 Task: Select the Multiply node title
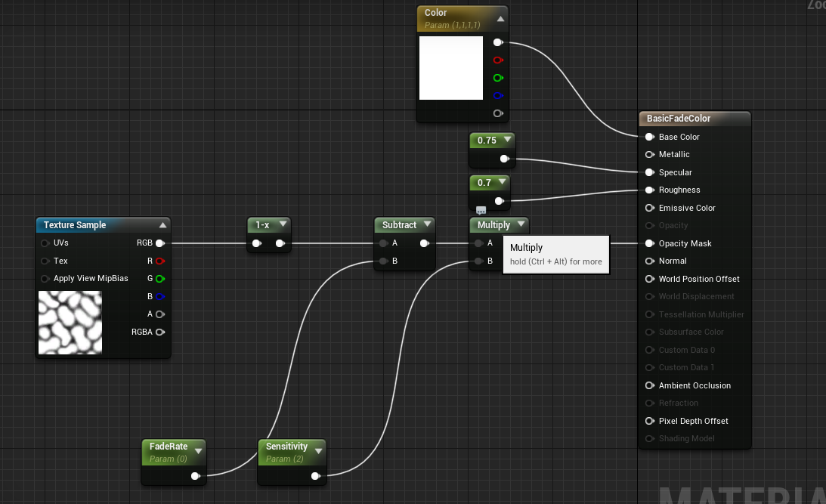pyautogui.click(x=493, y=225)
